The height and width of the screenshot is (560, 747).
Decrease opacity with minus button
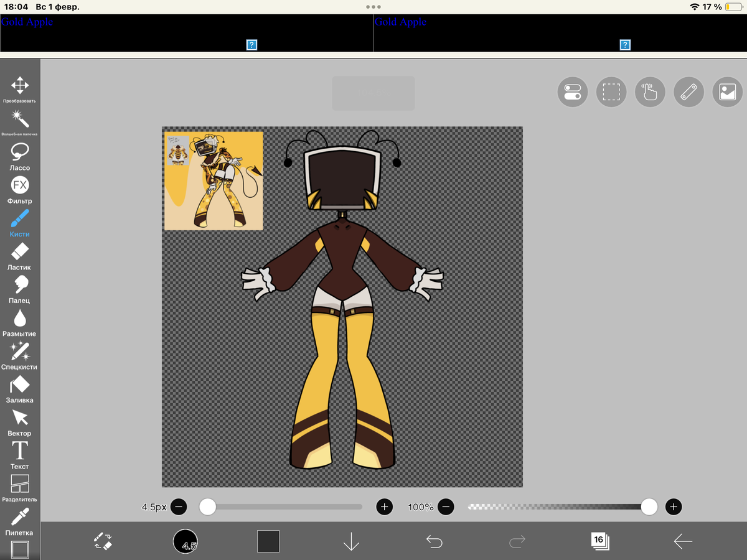pyautogui.click(x=446, y=507)
